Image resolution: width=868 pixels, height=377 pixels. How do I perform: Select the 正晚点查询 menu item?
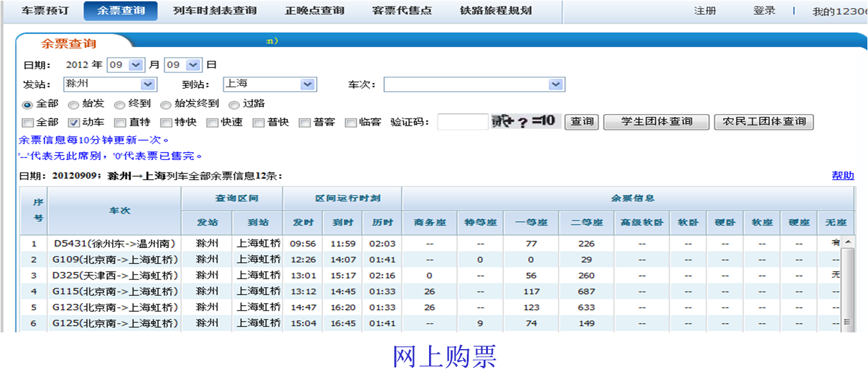point(314,11)
